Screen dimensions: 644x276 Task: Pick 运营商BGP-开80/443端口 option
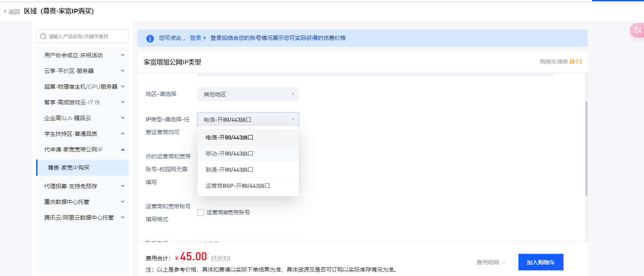tap(237, 186)
